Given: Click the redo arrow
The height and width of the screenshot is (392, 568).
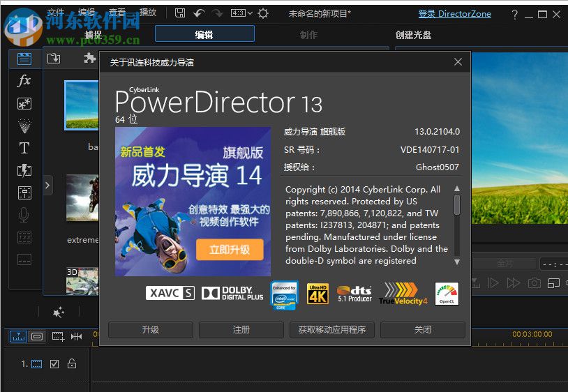Looking at the screenshot, I should point(217,14).
